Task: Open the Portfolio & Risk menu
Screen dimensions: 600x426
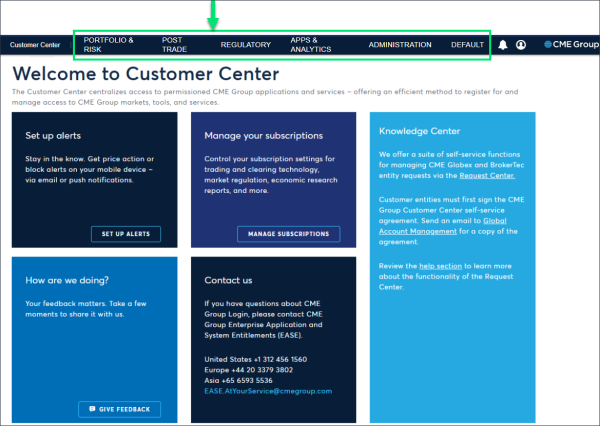Action: [x=108, y=44]
